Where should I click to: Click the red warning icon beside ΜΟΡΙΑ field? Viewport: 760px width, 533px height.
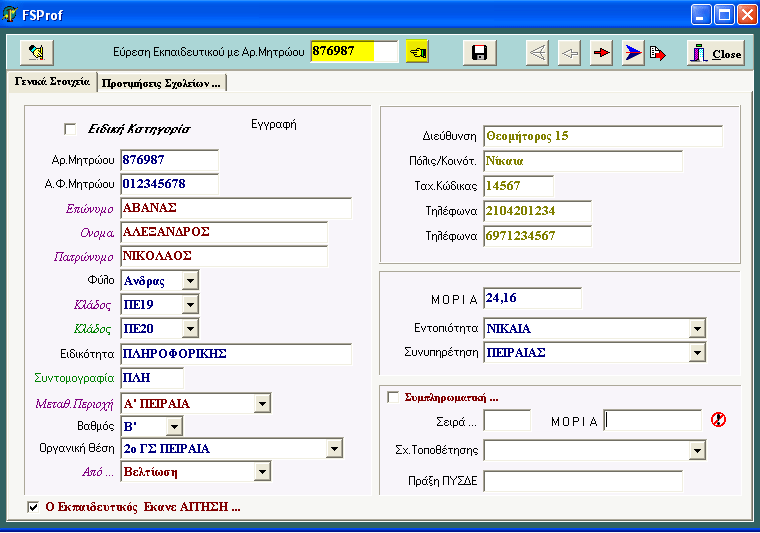point(717,420)
